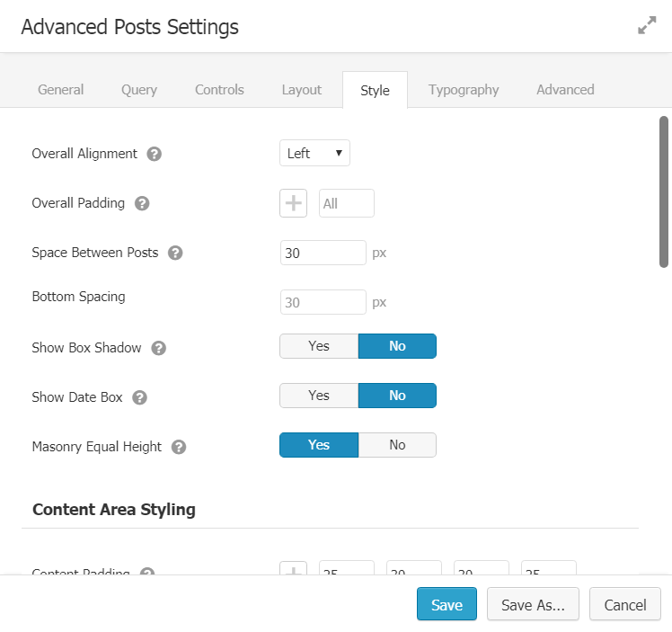Click help icon next to Overall Padding
This screenshot has height=632, width=672.
point(142,203)
